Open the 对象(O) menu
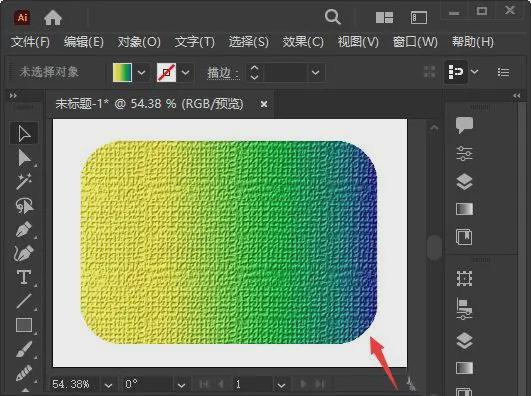Screen dimensions: 531x396 coord(139,42)
